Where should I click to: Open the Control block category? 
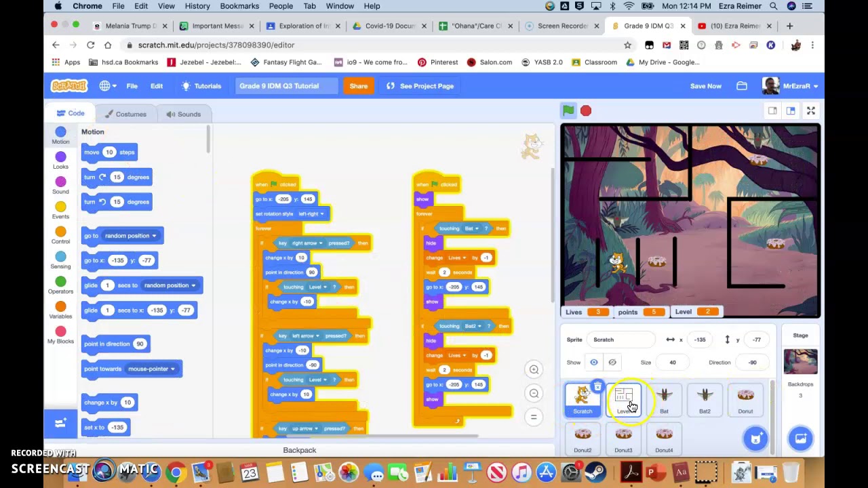point(60,236)
